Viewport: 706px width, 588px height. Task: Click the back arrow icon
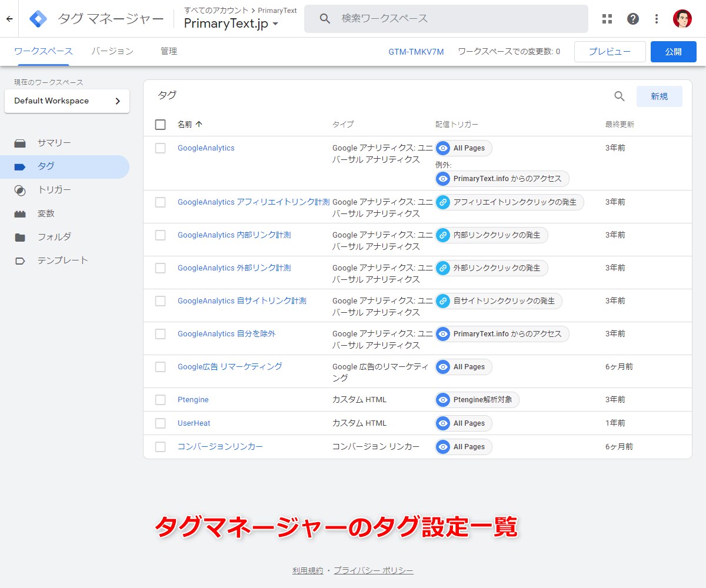pos(9,19)
